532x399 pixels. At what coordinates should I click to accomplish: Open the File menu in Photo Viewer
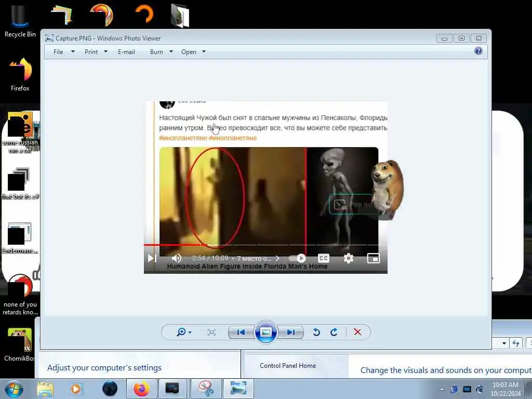point(58,52)
